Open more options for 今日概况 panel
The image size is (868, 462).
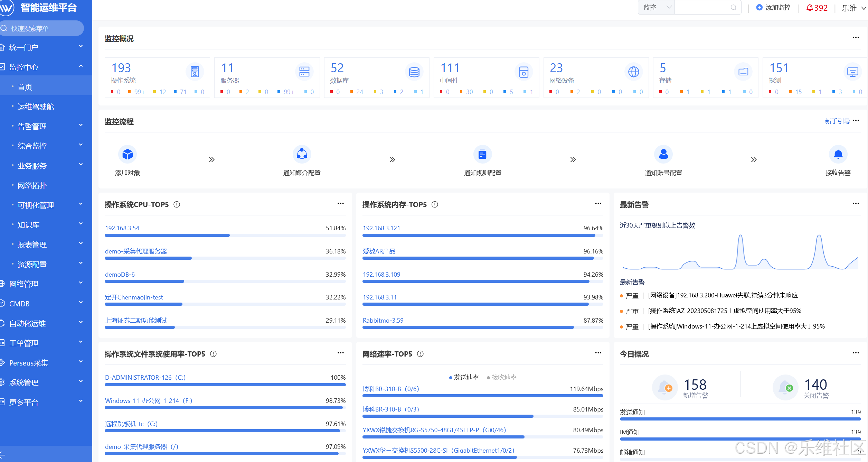856,353
